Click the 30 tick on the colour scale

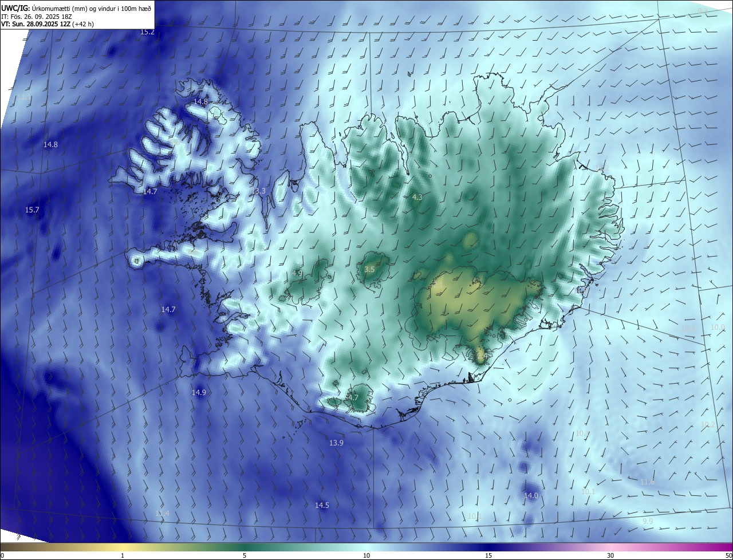click(x=610, y=555)
